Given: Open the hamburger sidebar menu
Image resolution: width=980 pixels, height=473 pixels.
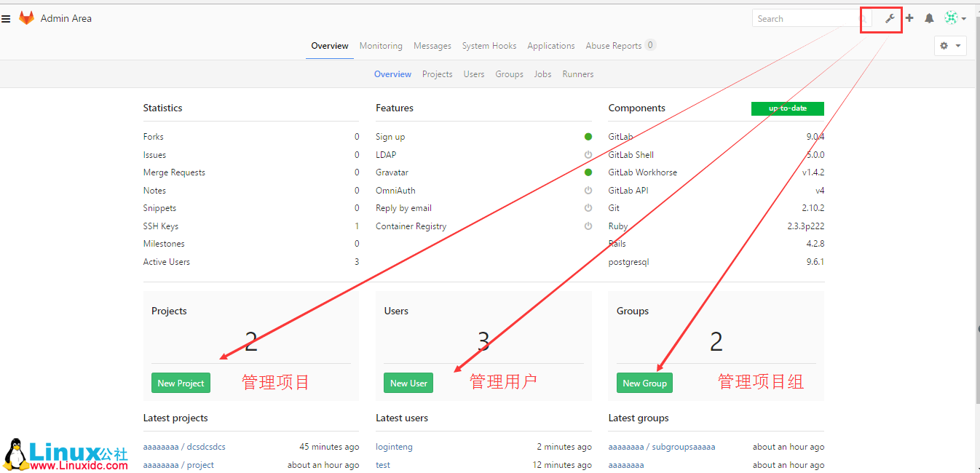Looking at the screenshot, I should point(7,18).
